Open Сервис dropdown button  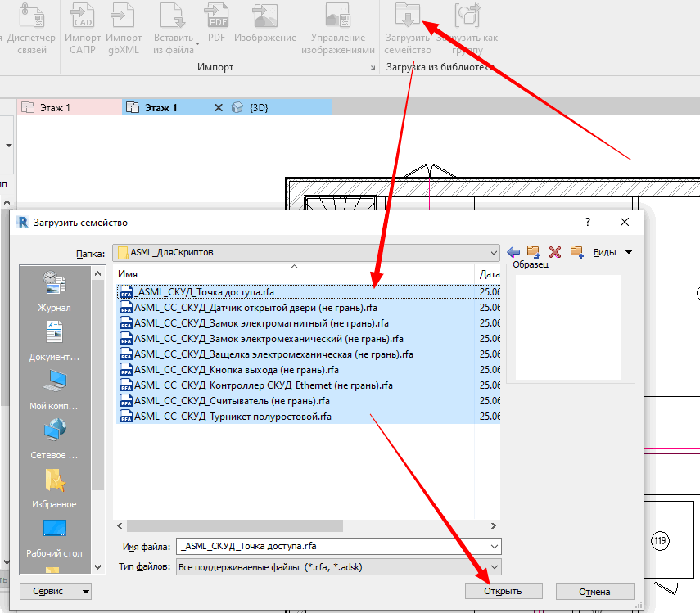(56, 591)
